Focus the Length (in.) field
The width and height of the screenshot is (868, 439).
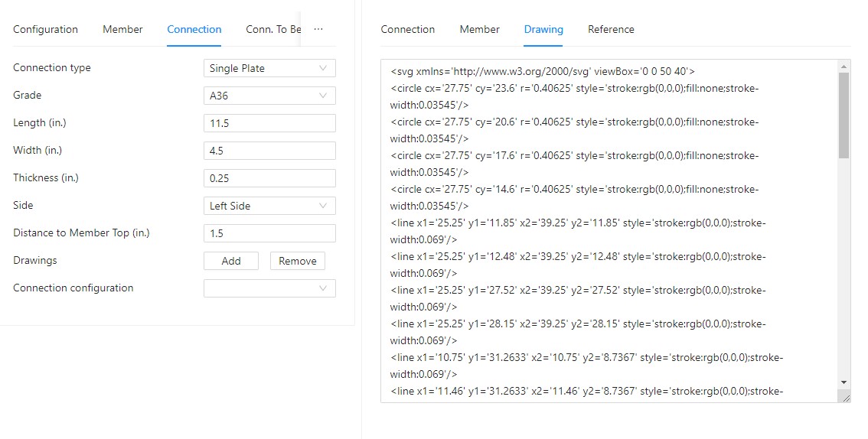point(269,122)
